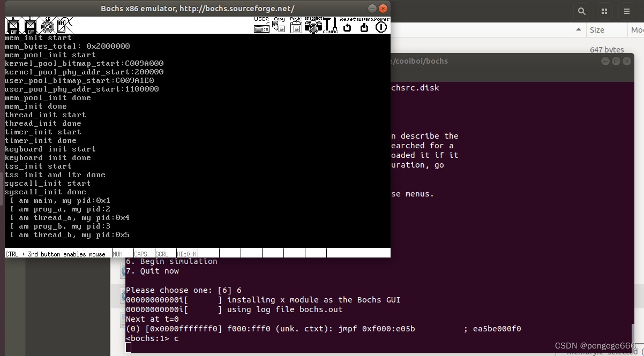The width and height of the screenshot is (644, 356).
Task: Click 'I am prog_b, my pid:3' line
Action: tap(60, 226)
